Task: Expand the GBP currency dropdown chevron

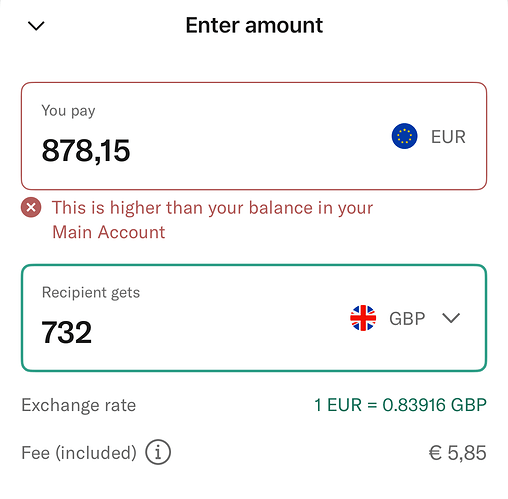Action: tap(451, 318)
